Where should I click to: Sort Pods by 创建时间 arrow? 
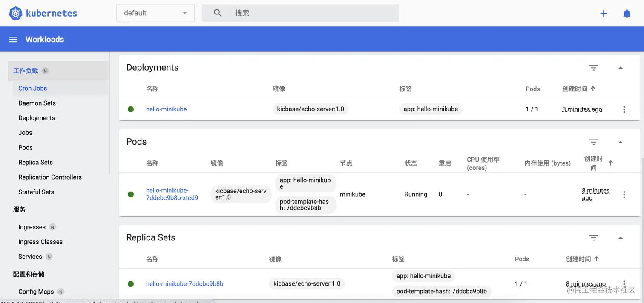click(x=611, y=163)
